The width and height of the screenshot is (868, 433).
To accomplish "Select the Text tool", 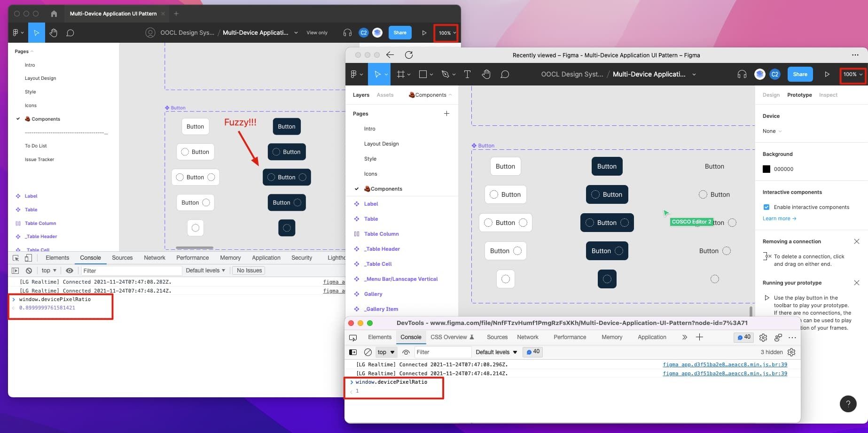I will tap(467, 74).
